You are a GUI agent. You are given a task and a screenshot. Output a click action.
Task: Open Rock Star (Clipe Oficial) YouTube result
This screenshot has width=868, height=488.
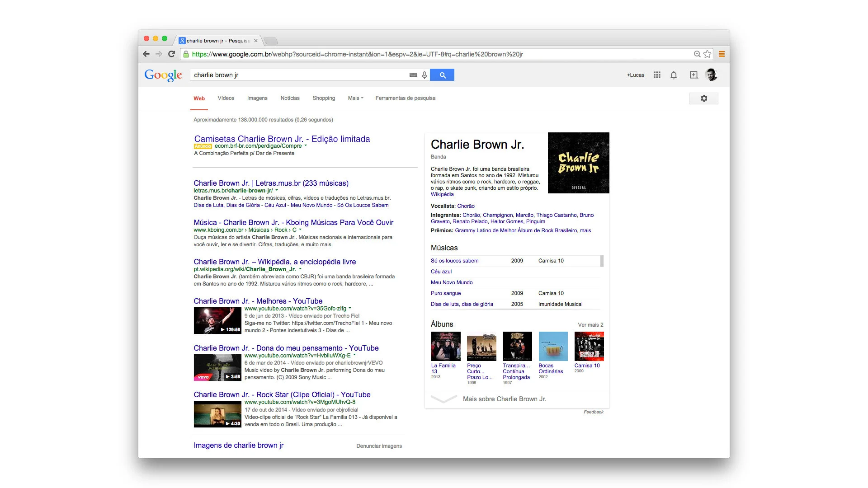(282, 394)
